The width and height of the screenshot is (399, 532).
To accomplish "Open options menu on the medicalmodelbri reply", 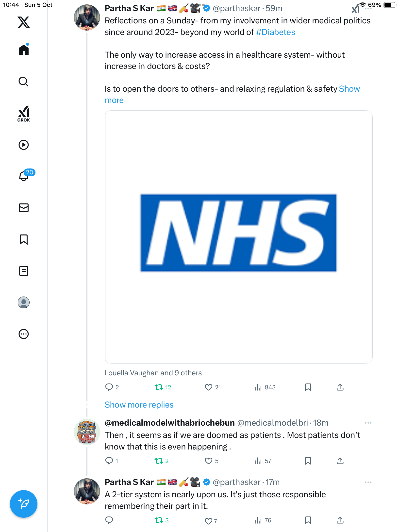I will point(368,423).
